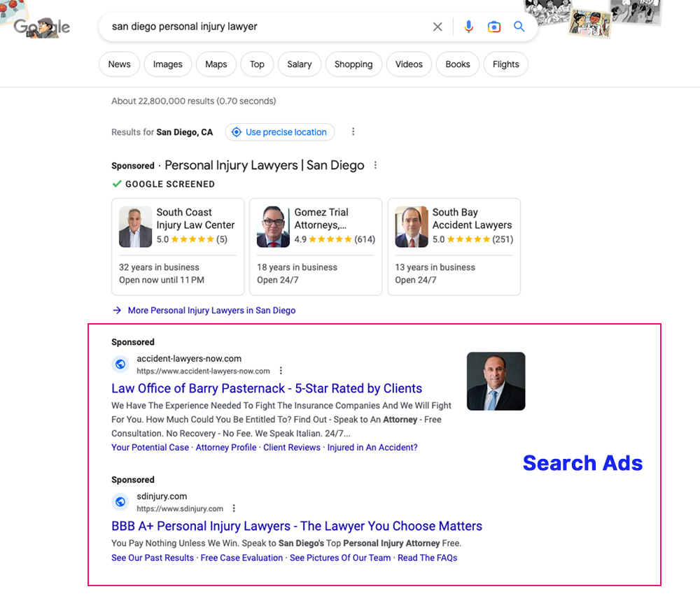
Task: Clear the search box with X icon
Action: (x=437, y=27)
